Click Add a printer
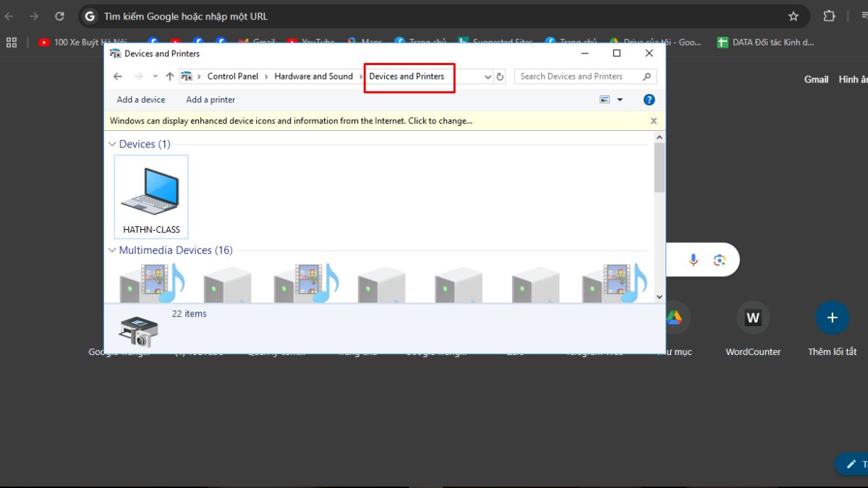Viewport: 868px width, 488px height. [210, 100]
